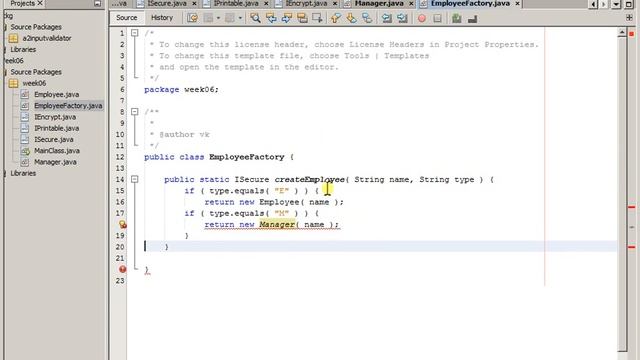Viewport: 640px width, 360px height.
Task: Click the red Start Macro Recording icon
Action: [422, 18]
